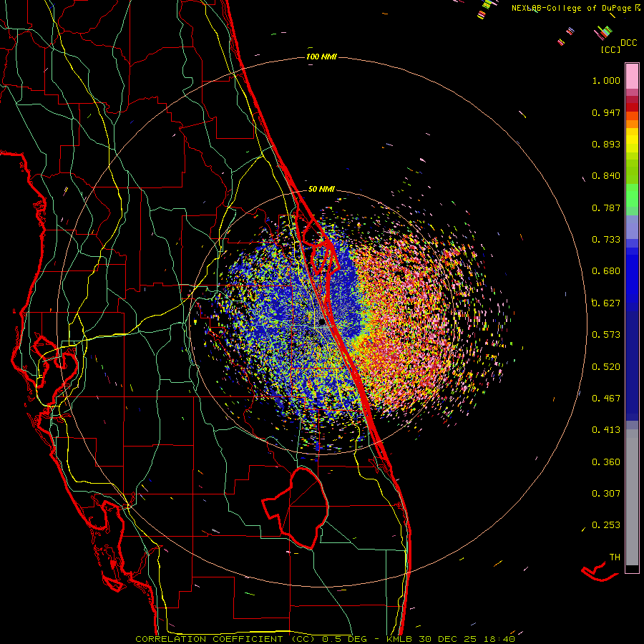
Task: Pick the bright green swatch on the color bar
Action: 632,195
